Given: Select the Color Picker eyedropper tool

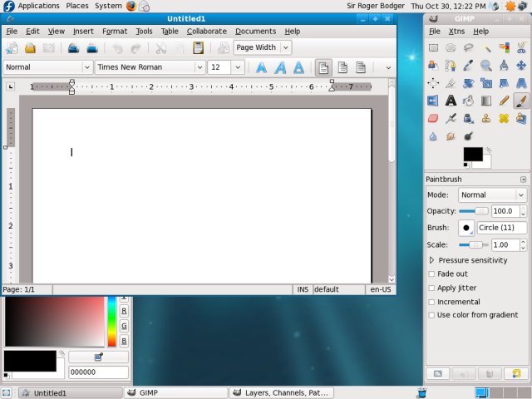Looking at the screenshot, I should tap(469, 66).
